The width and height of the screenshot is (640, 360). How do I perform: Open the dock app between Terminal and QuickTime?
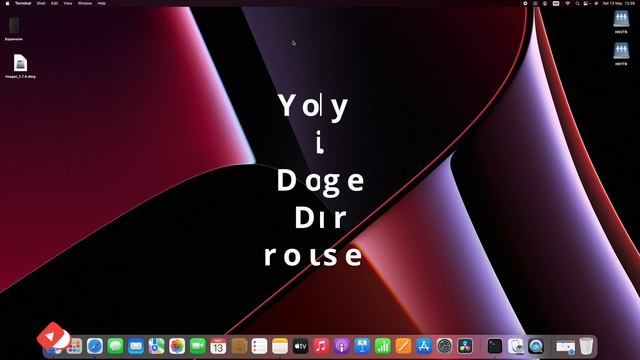tap(516, 347)
